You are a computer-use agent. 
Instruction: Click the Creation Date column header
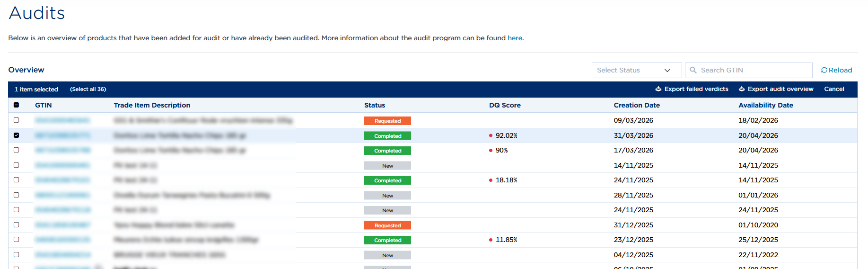click(637, 105)
